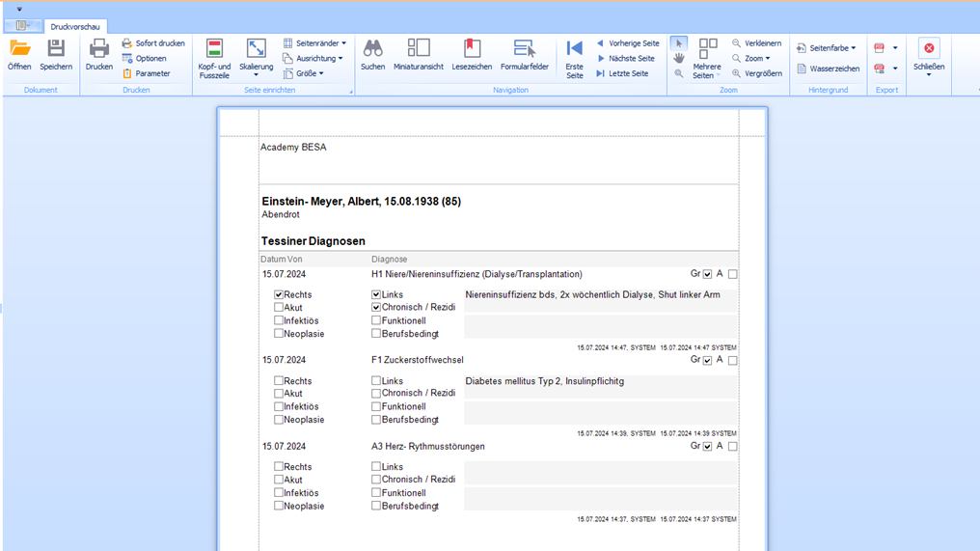Select the Druckvorschau tab
Viewport: 980px width, 551px height.
pos(75,27)
